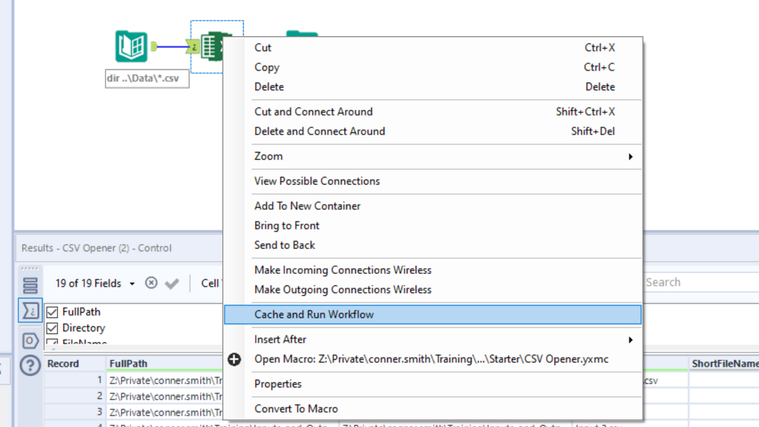Image resolution: width=759 pixels, height=427 pixels.
Task: Click the CSV Opener input anchor
Action: point(193,47)
